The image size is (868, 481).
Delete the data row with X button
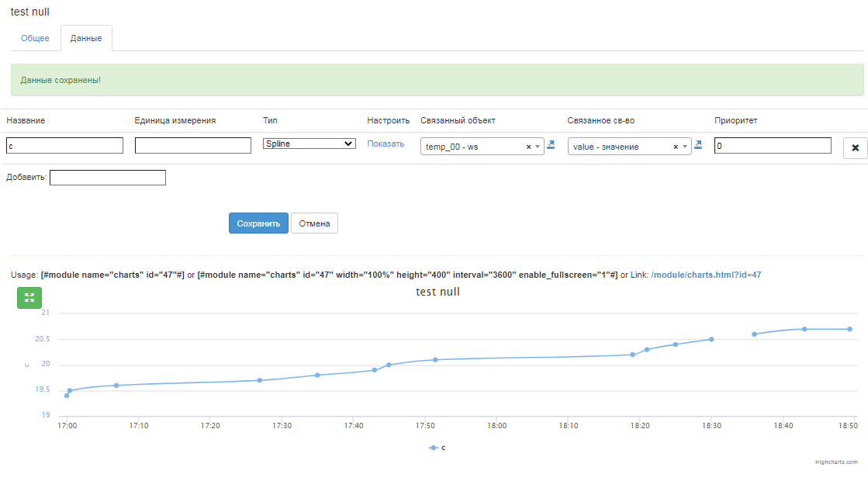pos(855,147)
